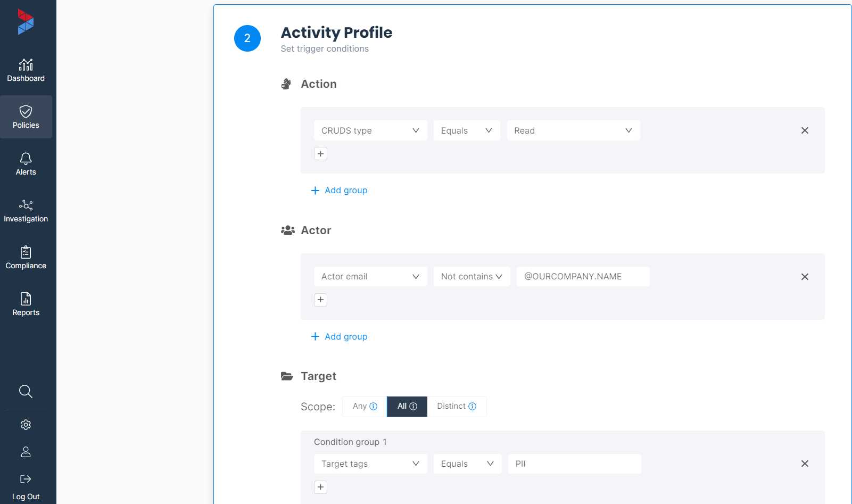The image size is (852, 504).
Task: Open the Read value dropdown
Action: (573, 130)
